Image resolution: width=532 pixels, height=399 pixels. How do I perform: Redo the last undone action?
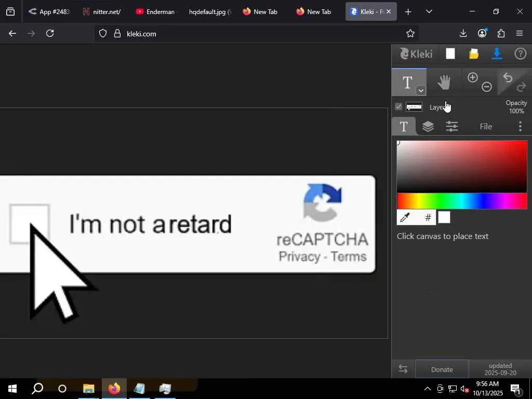tap(521, 87)
